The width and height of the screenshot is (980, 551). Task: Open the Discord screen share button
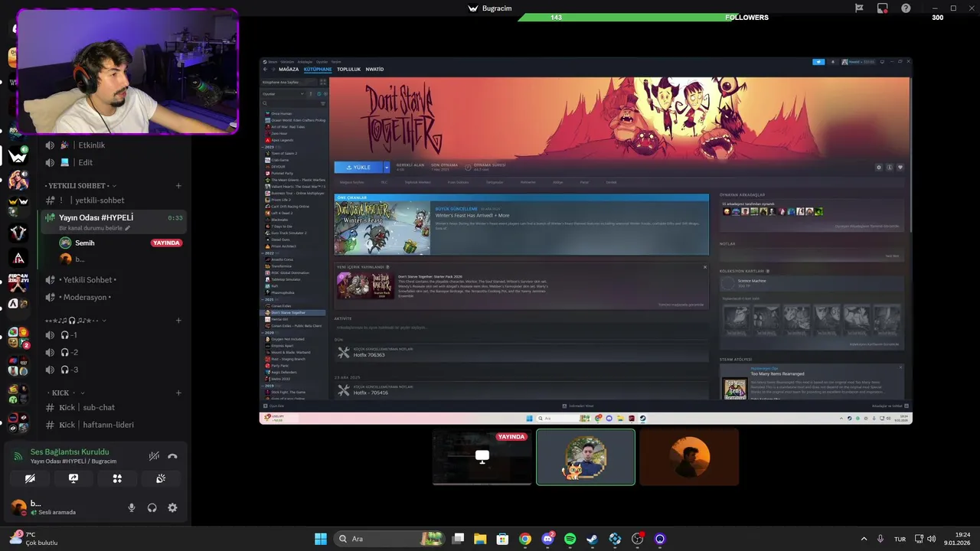[73, 478]
